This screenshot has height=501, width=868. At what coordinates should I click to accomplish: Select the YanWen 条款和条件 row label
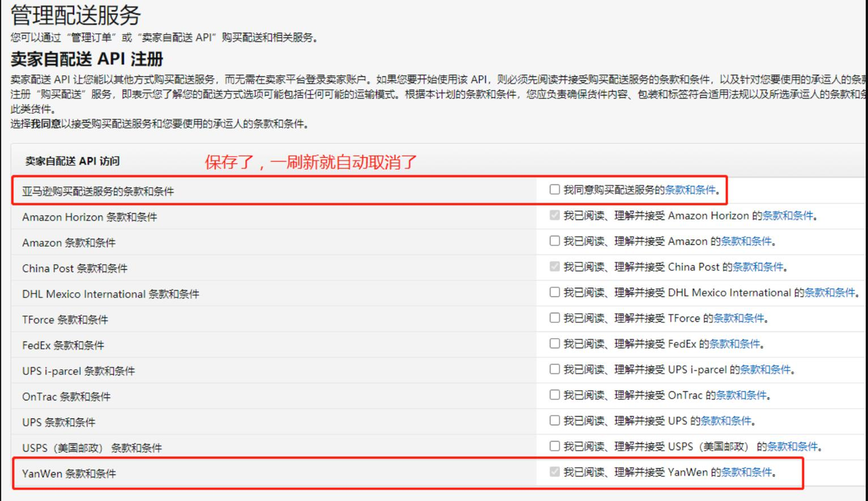(69, 474)
